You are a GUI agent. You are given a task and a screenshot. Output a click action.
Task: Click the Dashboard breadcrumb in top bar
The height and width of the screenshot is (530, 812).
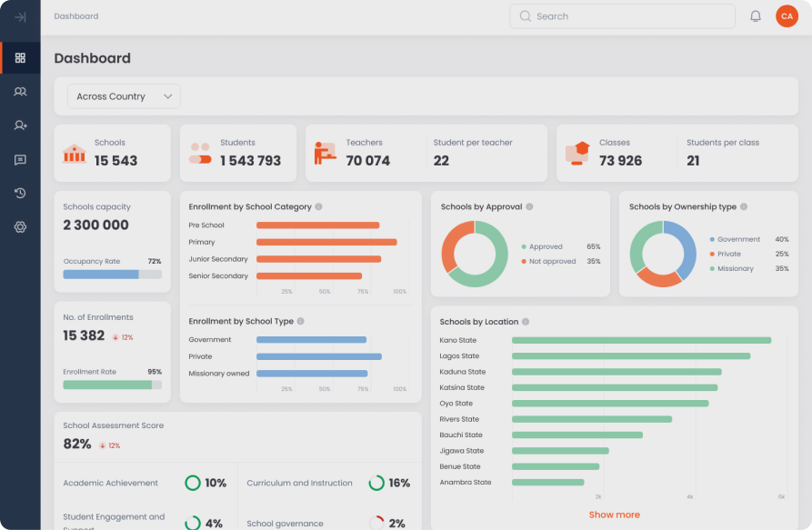[76, 16]
